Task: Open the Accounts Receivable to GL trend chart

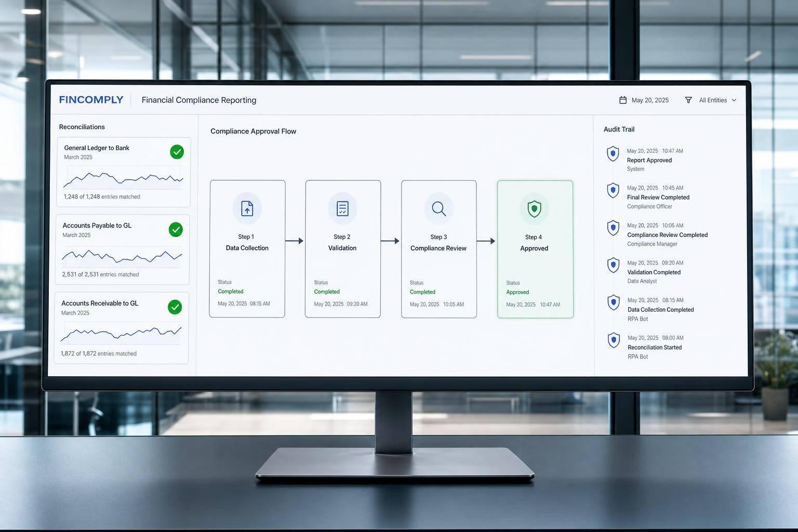Action: pos(121,334)
